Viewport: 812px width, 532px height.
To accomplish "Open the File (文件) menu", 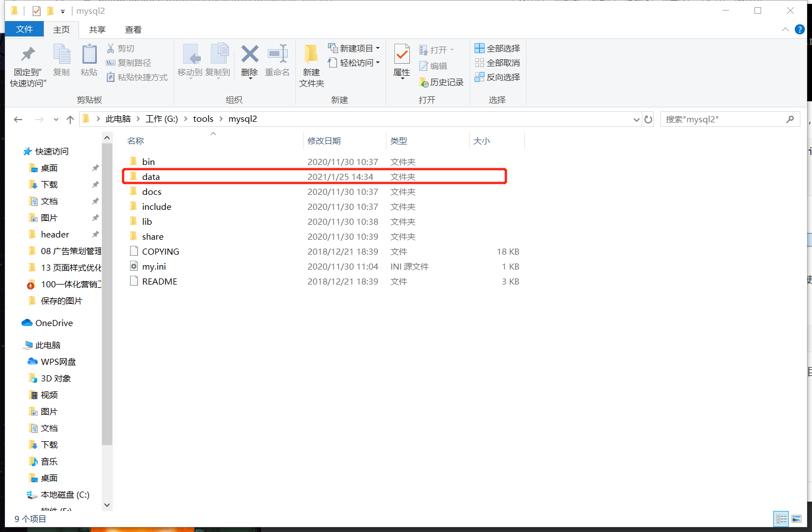I will (x=24, y=29).
